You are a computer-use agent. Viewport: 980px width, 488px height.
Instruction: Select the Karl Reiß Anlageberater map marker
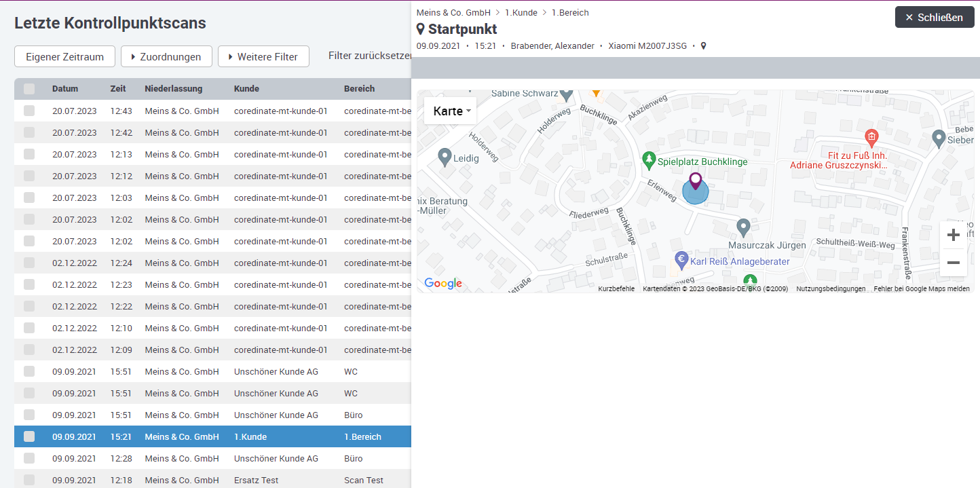(682, 261)
